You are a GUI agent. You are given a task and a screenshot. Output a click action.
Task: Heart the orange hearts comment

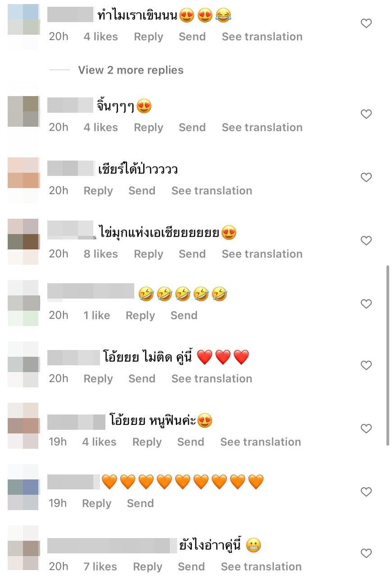click(366, 492)
